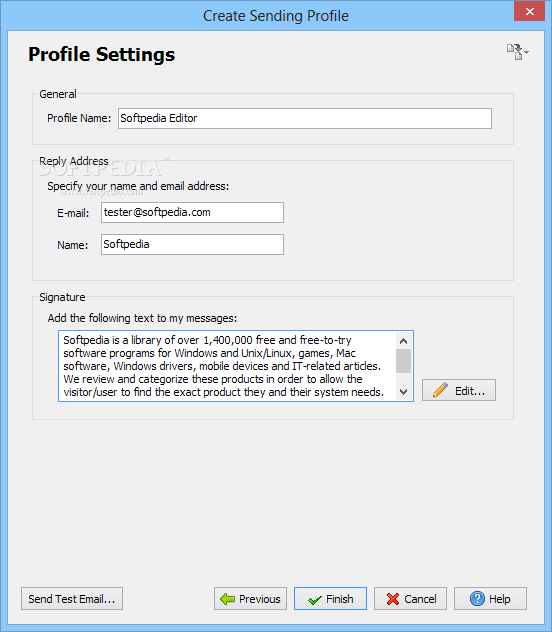
Task: Place cursor in the signature text box
Action: pos(228,366)
